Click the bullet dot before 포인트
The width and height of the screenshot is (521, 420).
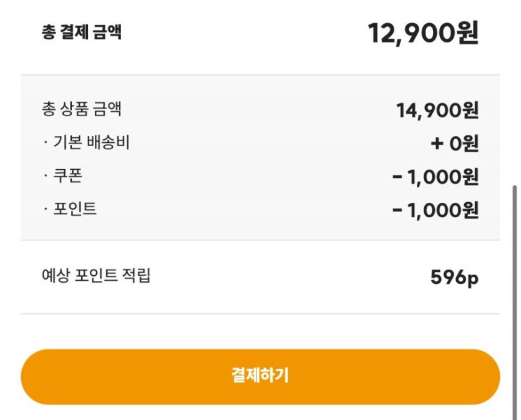pyautogui.click(x=46, y=210)
